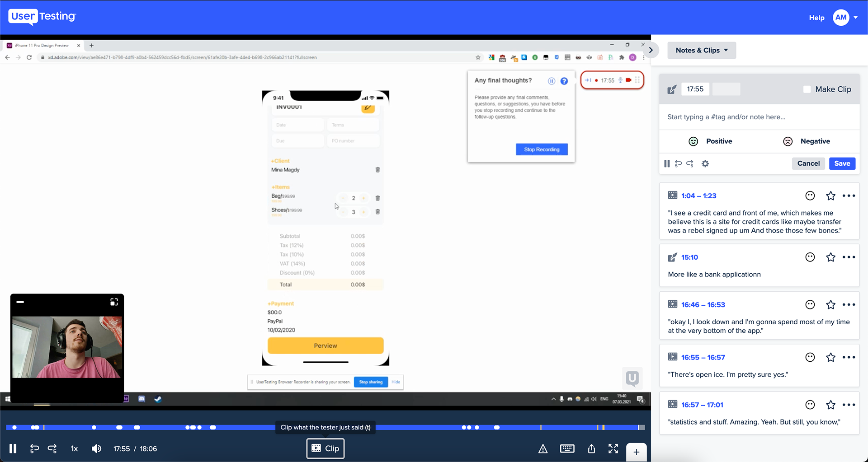The height and width of the screenshot is (462, 868).
Task: Skip back in the bottom player bar
Action: point(34,448)
